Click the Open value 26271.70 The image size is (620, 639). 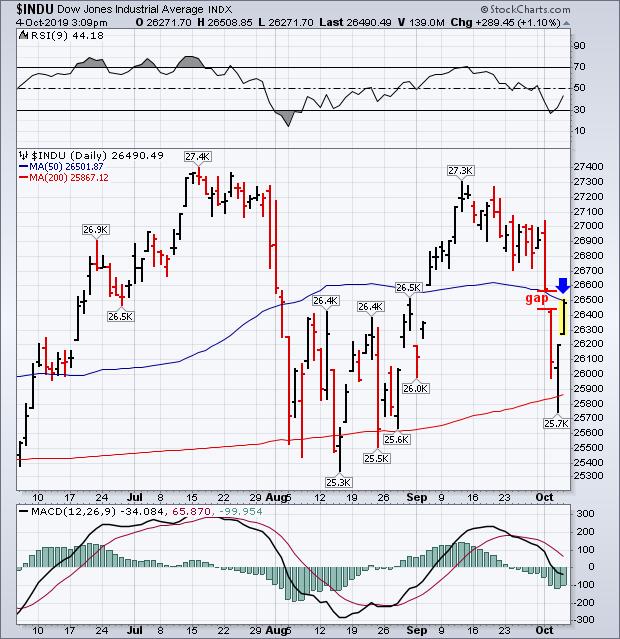coord(168,23)
